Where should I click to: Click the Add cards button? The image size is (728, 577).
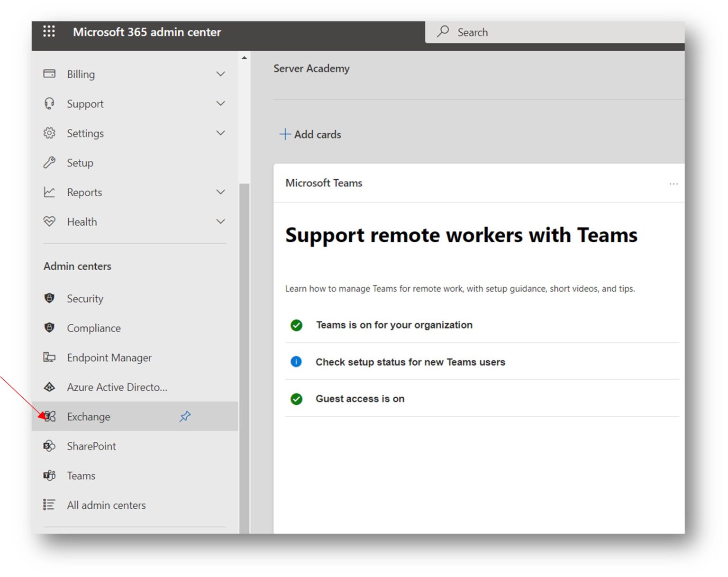(x=310, y=134)
